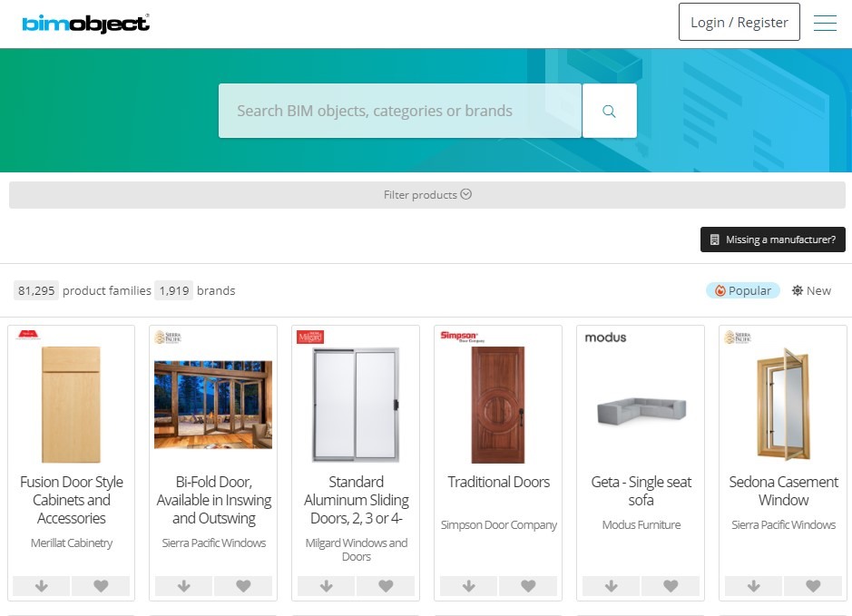This screenshot has width=852, height=616.
Task: Favorite the Fusion Door Style Cabinets card
Action: [101, 585]
